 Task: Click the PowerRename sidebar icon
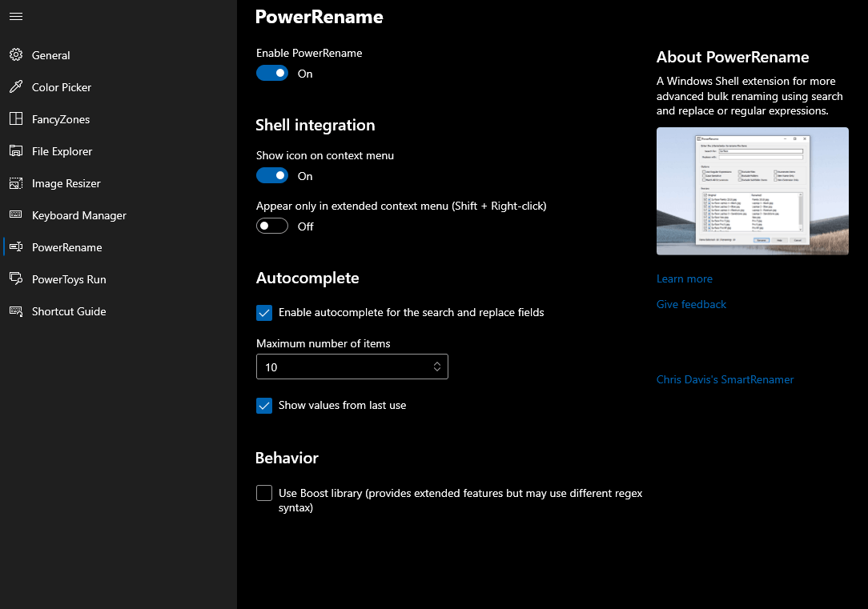pyautogui.click(x=15, y=246)
